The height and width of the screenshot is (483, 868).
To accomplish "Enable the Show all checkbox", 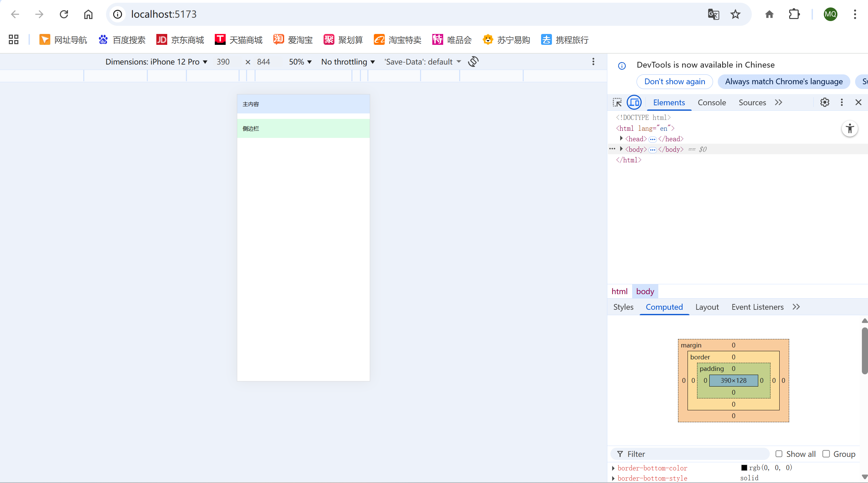I will pyautogui.click(x=779, y=454).
